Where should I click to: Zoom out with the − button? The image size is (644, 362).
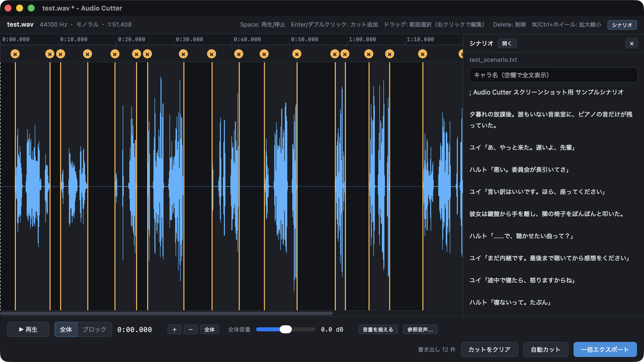[x=191, y=330]
